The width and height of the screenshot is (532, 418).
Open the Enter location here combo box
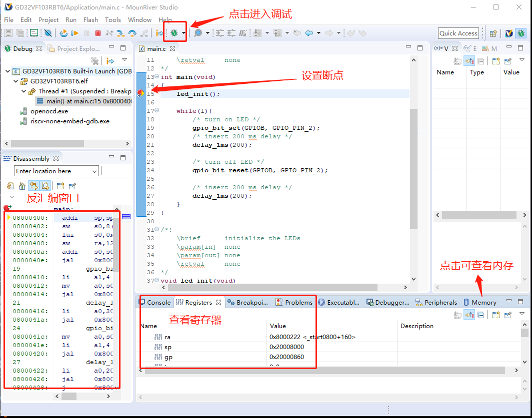pyautogui.click(x=56, y=171)
